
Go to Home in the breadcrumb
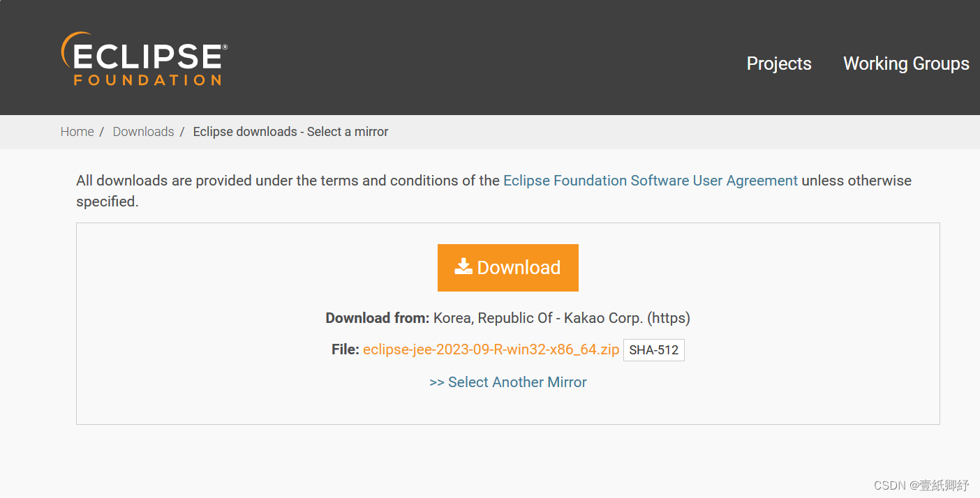77,132
